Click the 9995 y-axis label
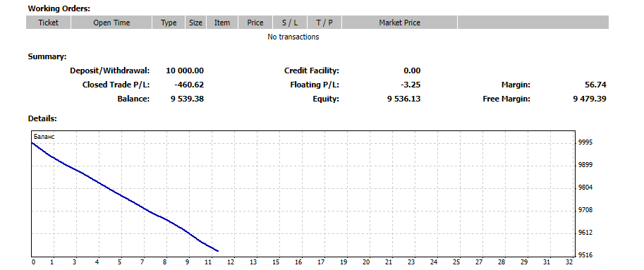 pyautogui.click(x=585, y=142)
